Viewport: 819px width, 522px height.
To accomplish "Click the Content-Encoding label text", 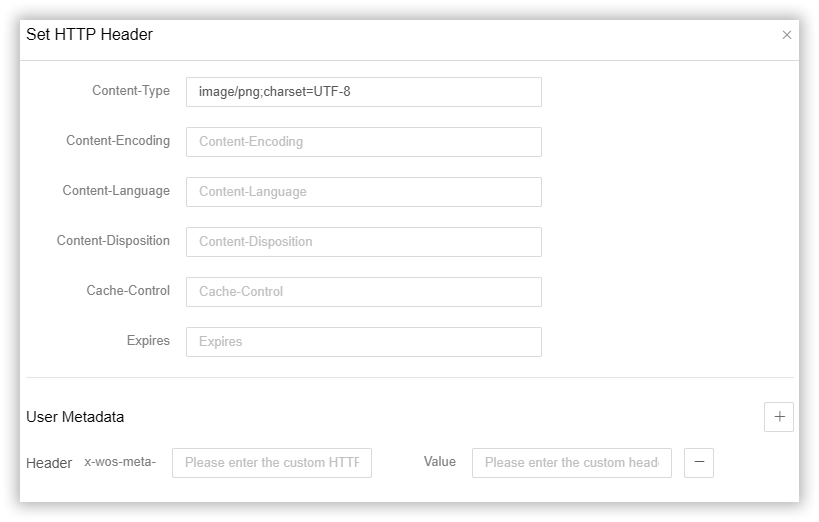I will pyautogui.click(x=118, y=141).
